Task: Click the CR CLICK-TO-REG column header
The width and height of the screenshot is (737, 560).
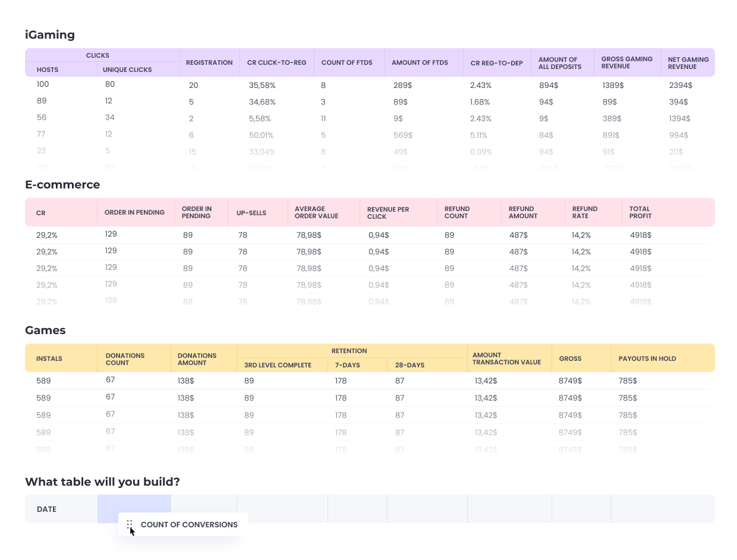Action: [276, 62]
